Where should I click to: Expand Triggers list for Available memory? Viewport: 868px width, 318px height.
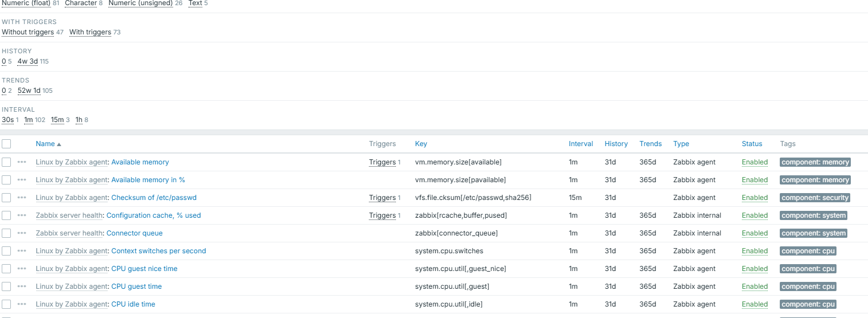pos(382,162)
